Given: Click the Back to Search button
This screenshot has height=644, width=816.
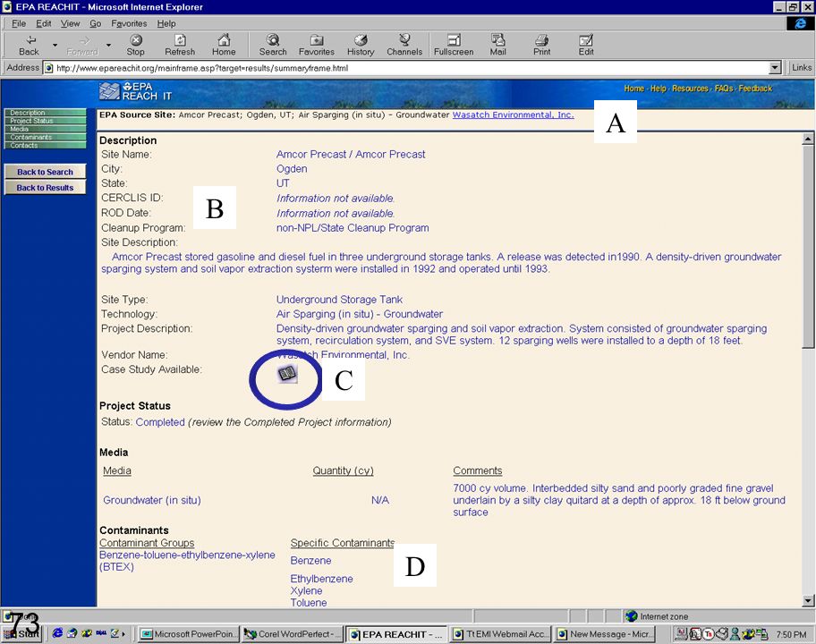Looking at the screenshot, I should point(46,173).
